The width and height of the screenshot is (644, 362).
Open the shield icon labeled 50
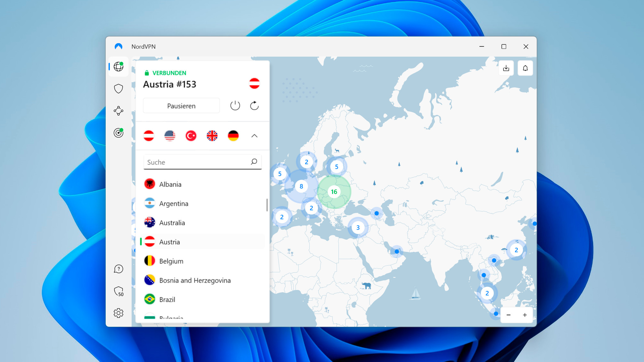tap(118, 291)
